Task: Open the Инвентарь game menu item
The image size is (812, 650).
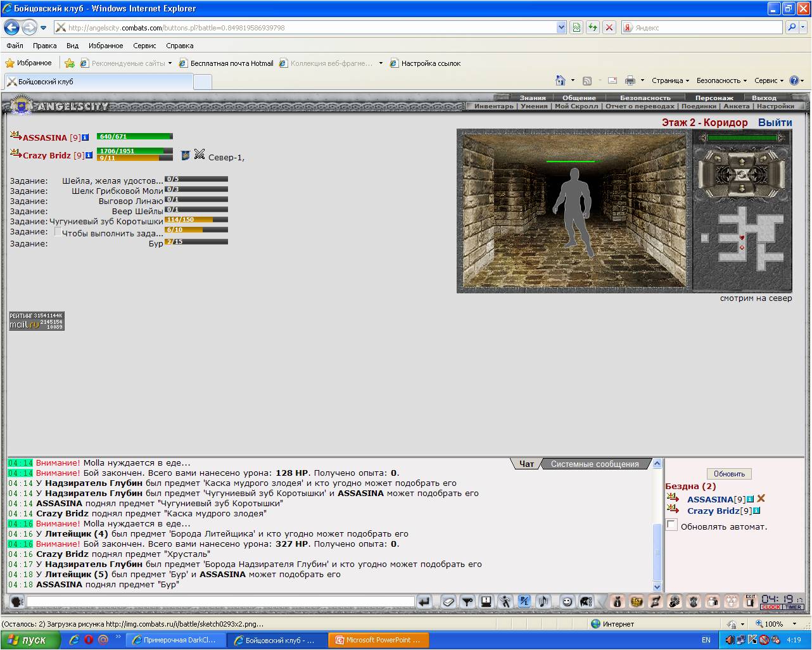Action: [x=494, y=106]
